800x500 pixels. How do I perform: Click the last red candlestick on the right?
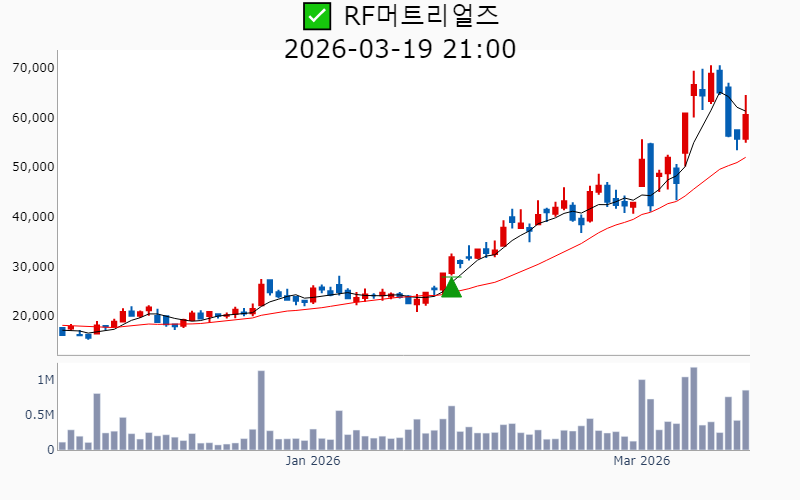click(746, 126)
